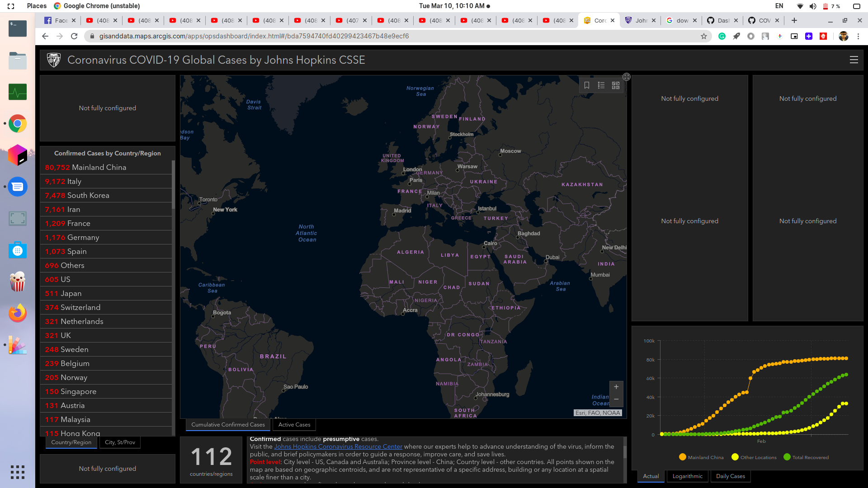Zoom out using the minus icon on map
Viewport: 868px width, 488px height.
[x=616, y=399]
